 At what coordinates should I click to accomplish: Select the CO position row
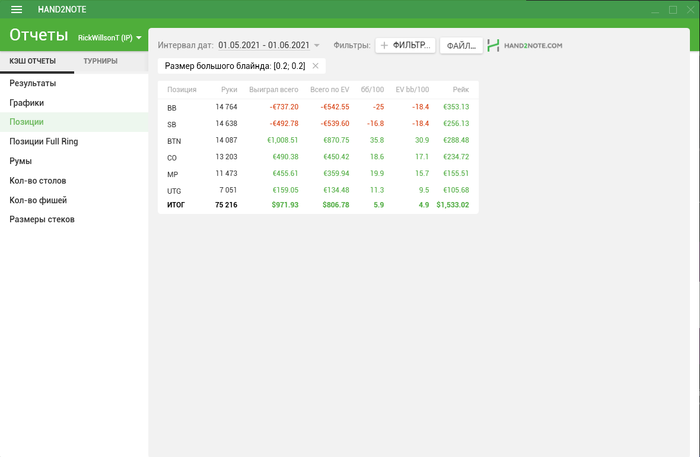click(318, 157)
